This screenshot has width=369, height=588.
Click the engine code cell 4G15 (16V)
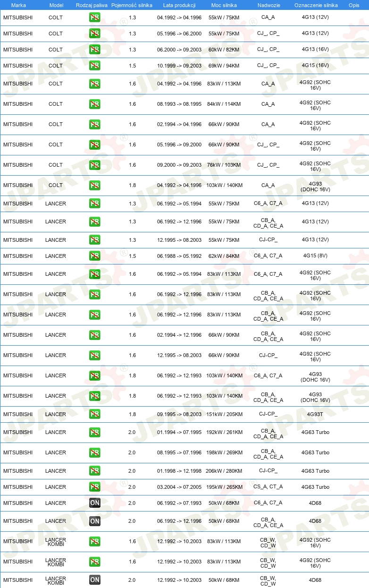(x=315, y=66)
